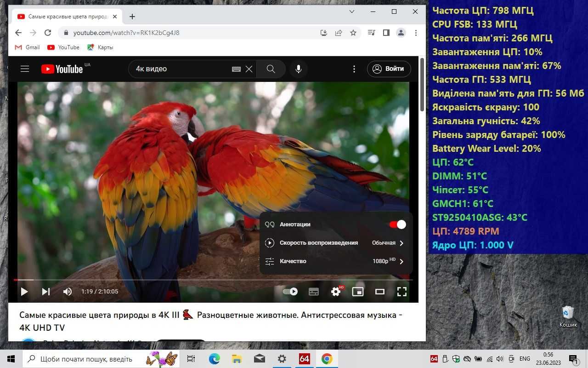Turn on subtitles in the player
Screen dimensions: 588x368
click(314, 292)
